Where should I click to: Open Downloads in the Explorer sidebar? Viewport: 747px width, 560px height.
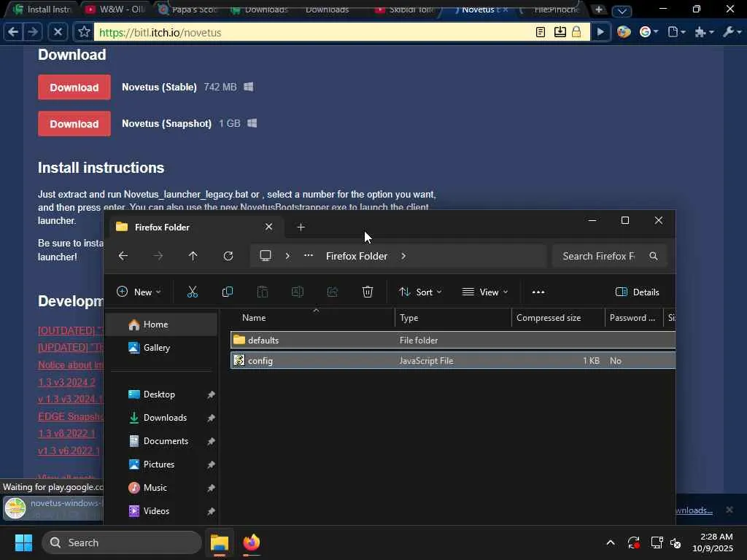[161, 418]
